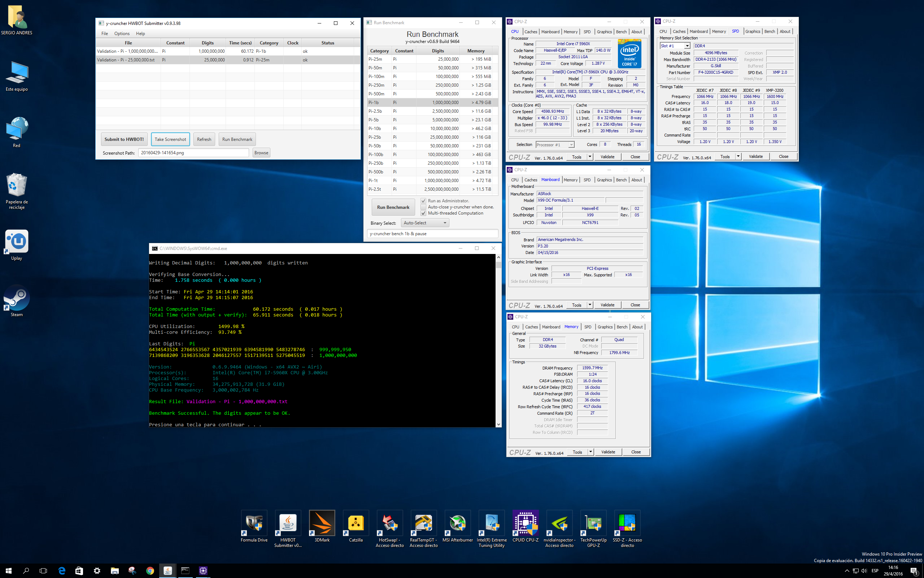Expand Tools arrow in CPU-Z CPU window
Viewport: 924px width, 578px height.
click(x=590, y=157)
